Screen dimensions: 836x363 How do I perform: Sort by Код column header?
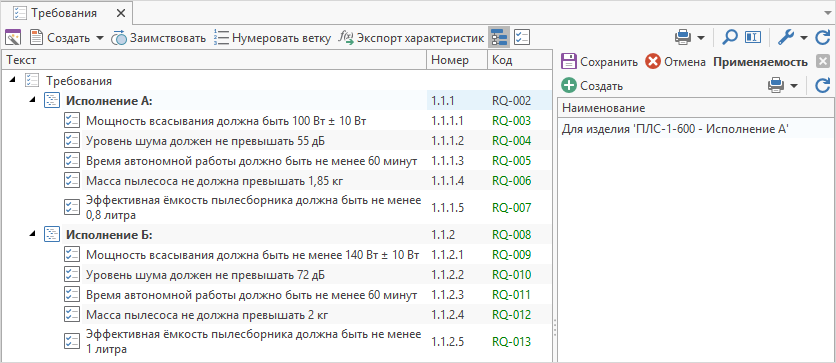[520, 60]
